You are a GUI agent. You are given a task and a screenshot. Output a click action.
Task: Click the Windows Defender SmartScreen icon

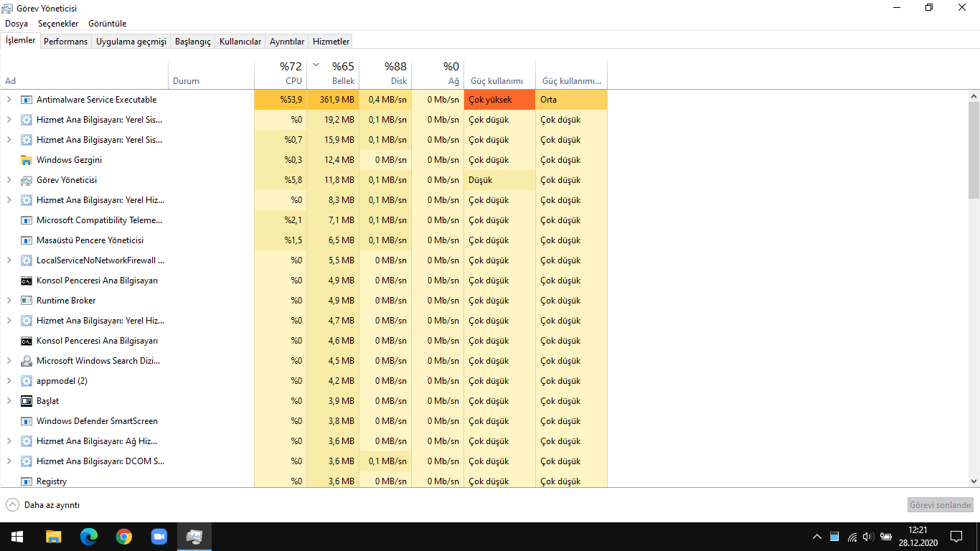tap(27, 421)
